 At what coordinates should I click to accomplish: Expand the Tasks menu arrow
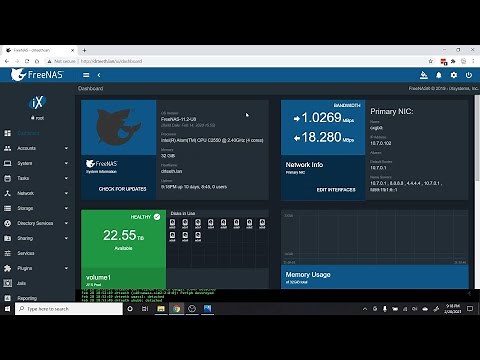tap(66, 178)
